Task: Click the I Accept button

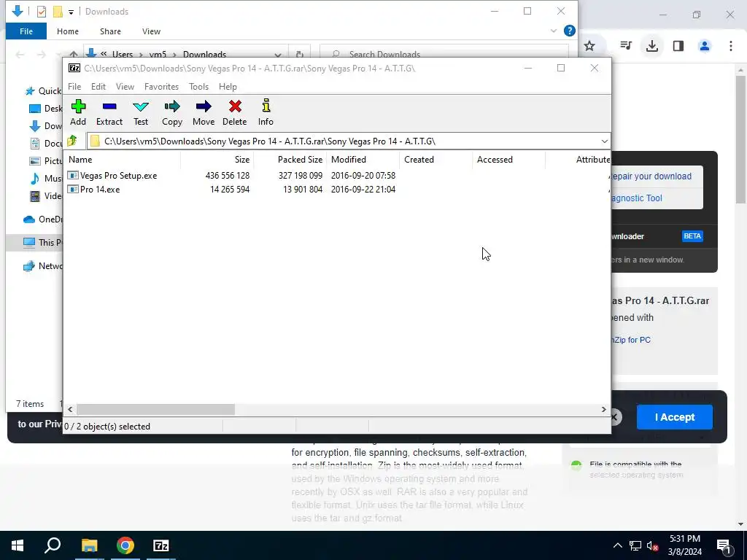Action: point(675,417)
